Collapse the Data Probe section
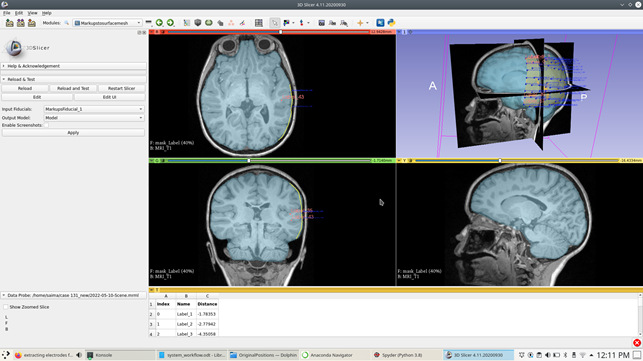 pyautogui.click(x=73, y=295)
